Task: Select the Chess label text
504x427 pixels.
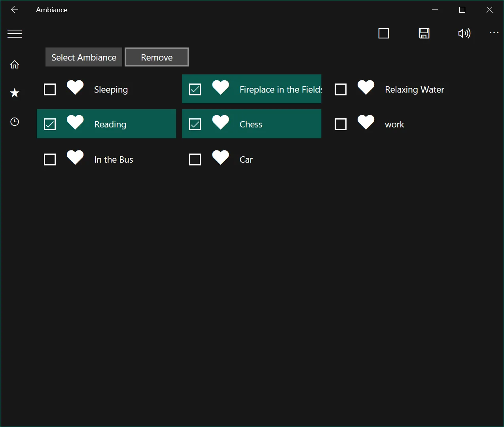Action: 251,124
